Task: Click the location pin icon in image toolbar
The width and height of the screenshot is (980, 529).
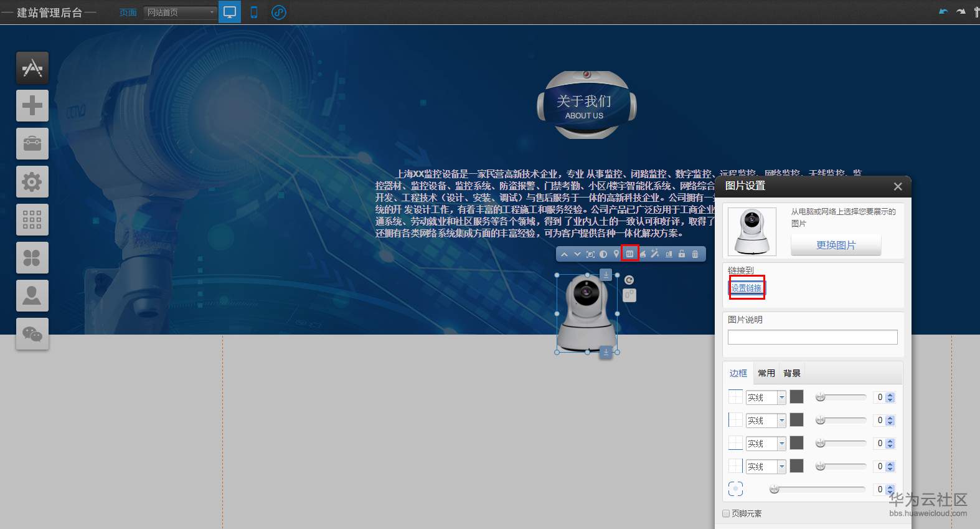Action: pyautogui.click(x=616, y=254)
